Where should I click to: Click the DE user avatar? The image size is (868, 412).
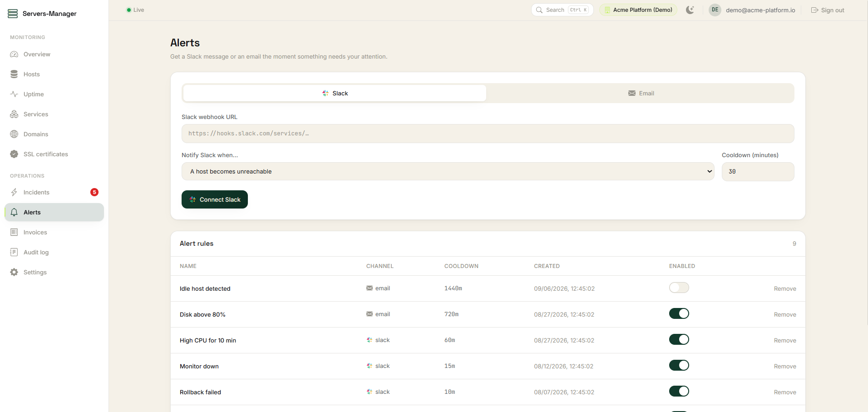tap(715, 10)
